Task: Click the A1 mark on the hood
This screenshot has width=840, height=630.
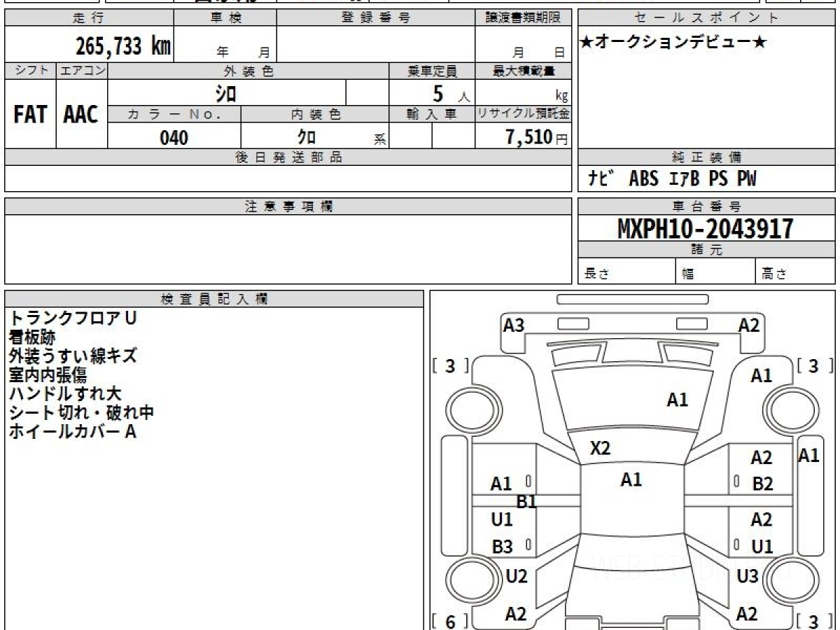Action: click(678, 400)
